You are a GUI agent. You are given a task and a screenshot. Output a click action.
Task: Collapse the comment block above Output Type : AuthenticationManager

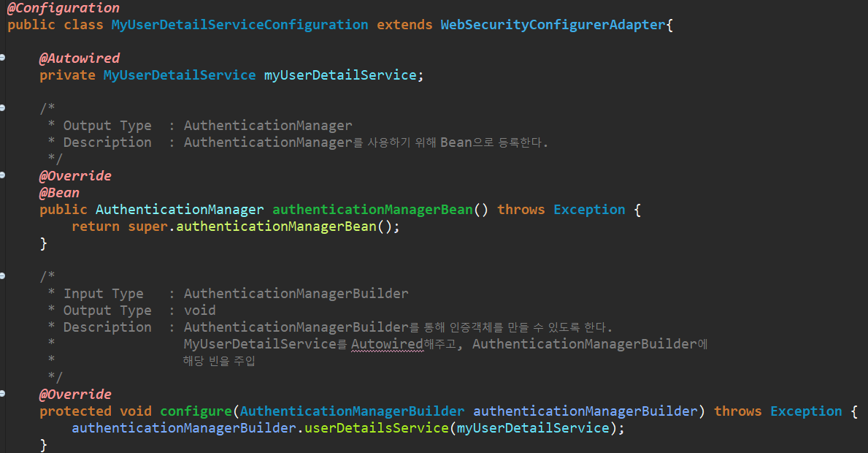pos(2,108)
